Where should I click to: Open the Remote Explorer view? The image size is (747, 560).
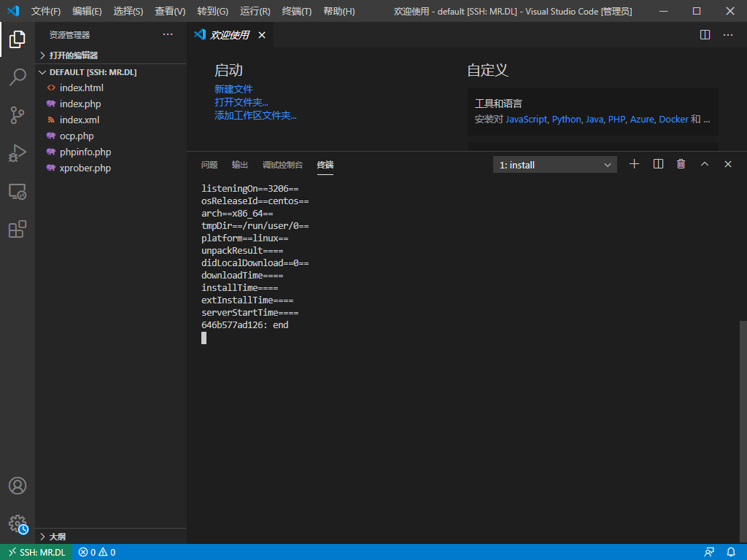coord(18,191)
